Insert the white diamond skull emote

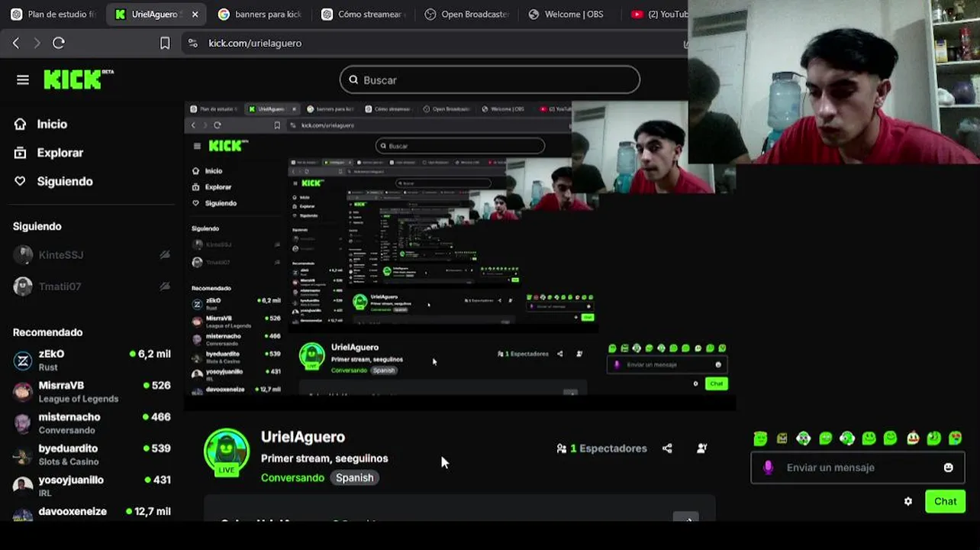coord(804,438)
